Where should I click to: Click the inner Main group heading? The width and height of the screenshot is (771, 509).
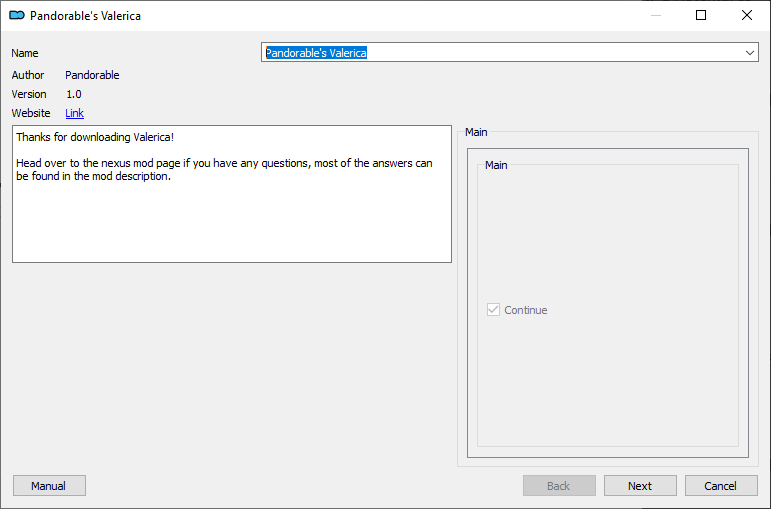click(x=496, y=165)
